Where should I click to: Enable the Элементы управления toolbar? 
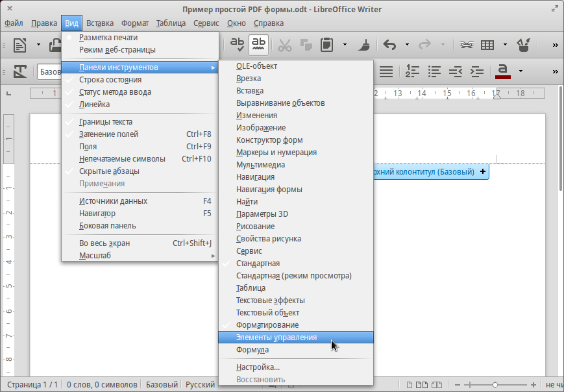pyautogui.click(x=296, y=337)
